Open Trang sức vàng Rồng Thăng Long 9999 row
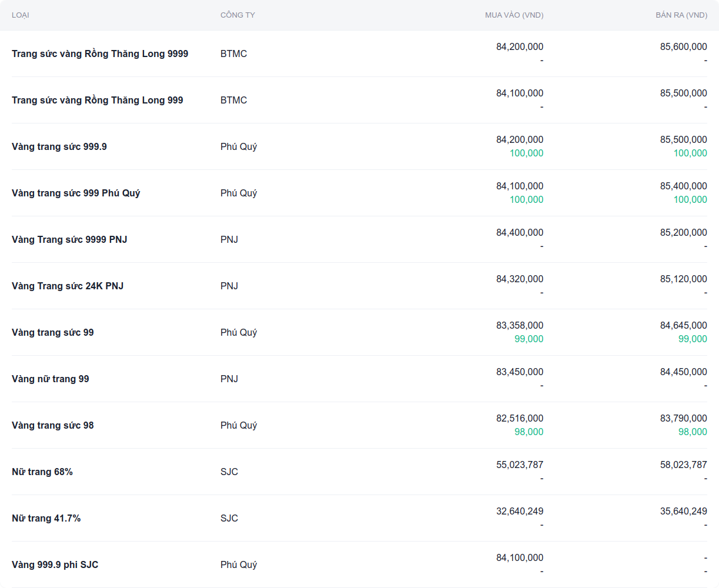The image size is (719, 588). (100, 54)
